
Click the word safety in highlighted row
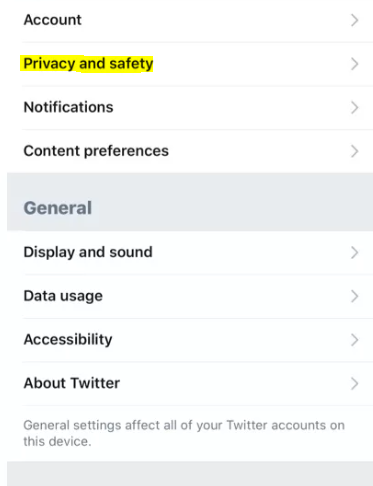click(131, 64)
